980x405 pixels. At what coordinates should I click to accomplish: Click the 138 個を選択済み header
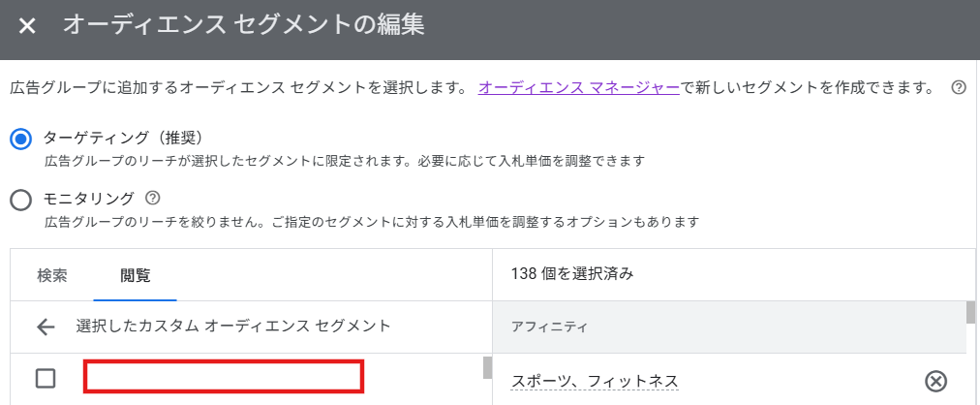point(572,274)
